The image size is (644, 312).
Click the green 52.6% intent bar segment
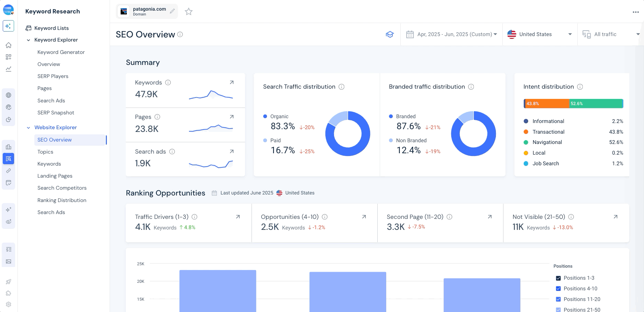(x=596, y=103)
